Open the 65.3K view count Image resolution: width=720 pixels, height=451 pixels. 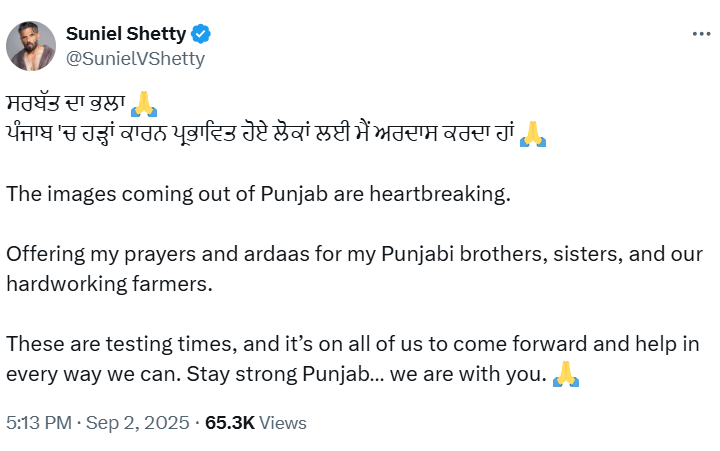(x=230, y=423)
